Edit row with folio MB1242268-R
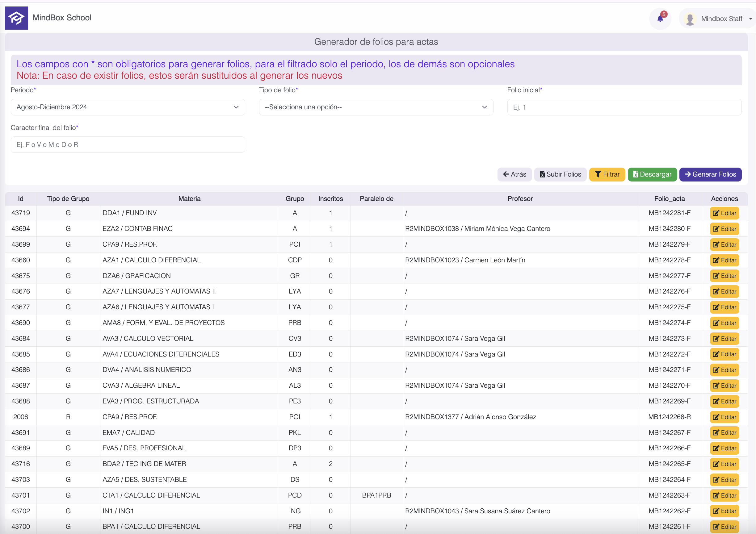This screenshot has height=534, width=756. tap(724, 417)
